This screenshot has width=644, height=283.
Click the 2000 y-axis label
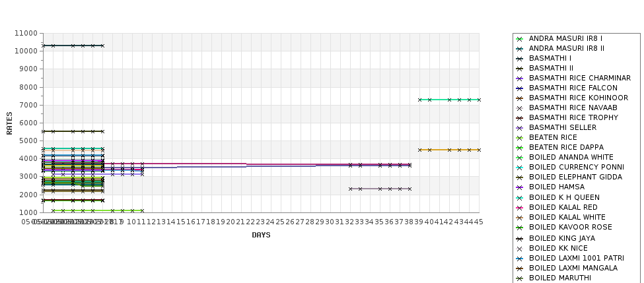28,195
